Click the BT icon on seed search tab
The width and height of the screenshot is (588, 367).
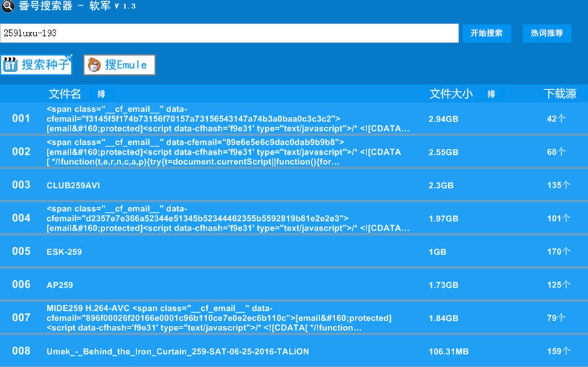point(10,65)
